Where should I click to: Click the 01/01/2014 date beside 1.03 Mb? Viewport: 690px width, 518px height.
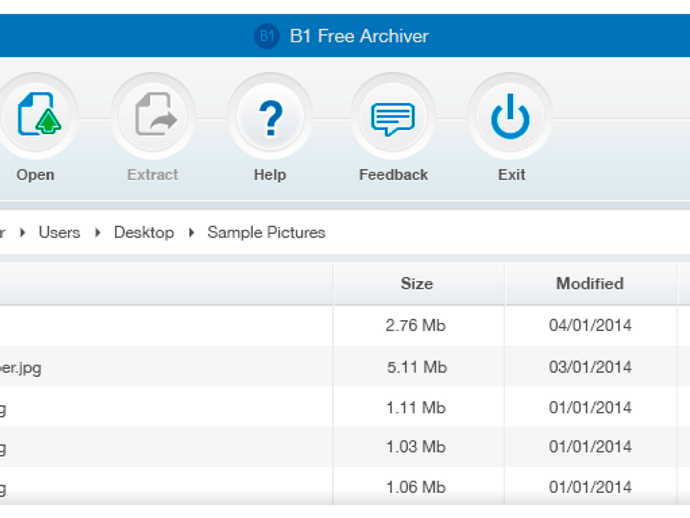590,447
